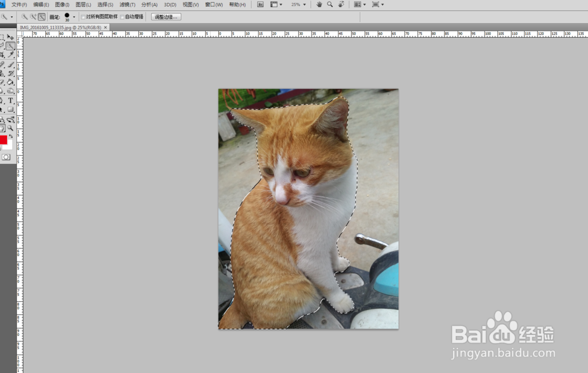Open the white background color swatch

pyautogui.click(x=9, y=146)
